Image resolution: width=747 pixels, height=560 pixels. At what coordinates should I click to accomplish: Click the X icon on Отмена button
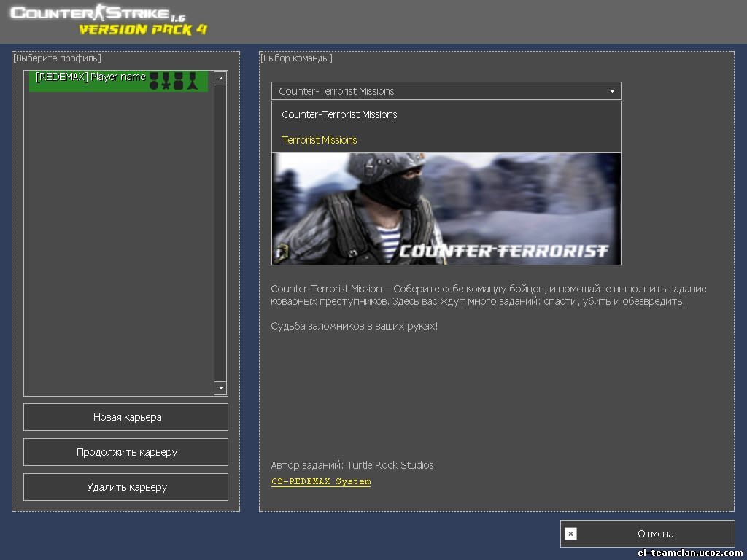point(570,534)
